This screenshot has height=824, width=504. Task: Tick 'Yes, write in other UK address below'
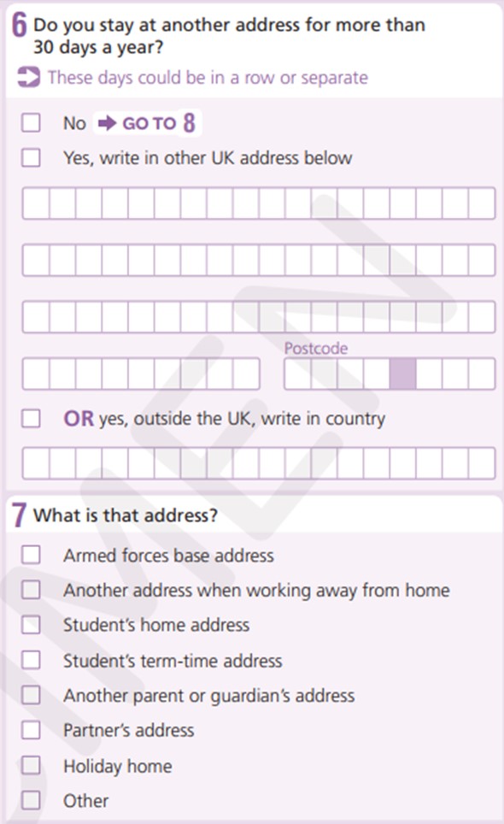pos(31,157)
